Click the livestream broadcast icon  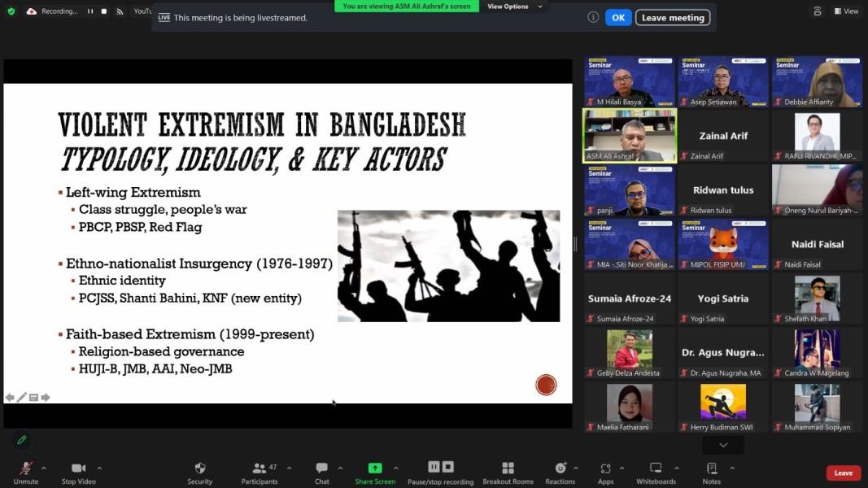[x=120, y=11]
